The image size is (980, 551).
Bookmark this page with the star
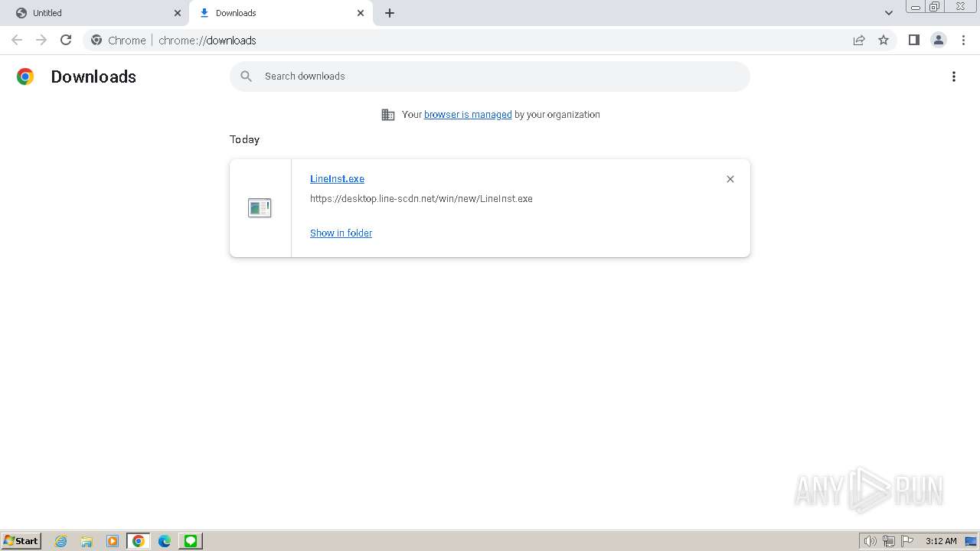(x=884, y=40)
